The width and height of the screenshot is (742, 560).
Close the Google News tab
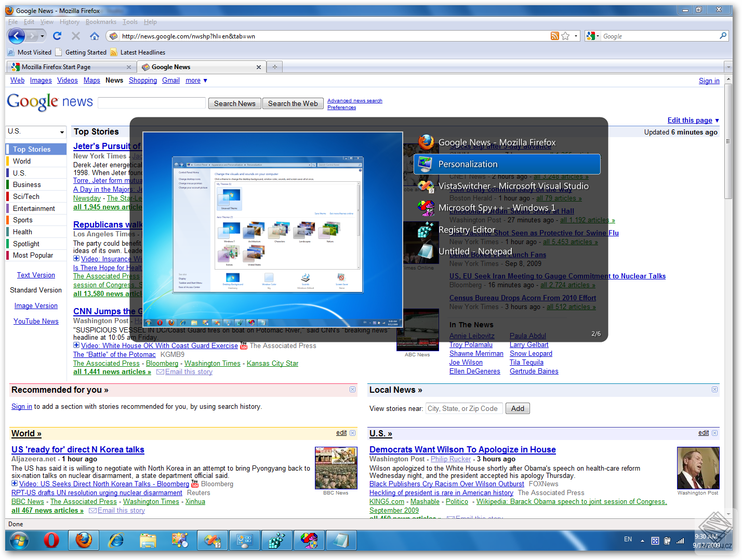click(x=259, y=67)
